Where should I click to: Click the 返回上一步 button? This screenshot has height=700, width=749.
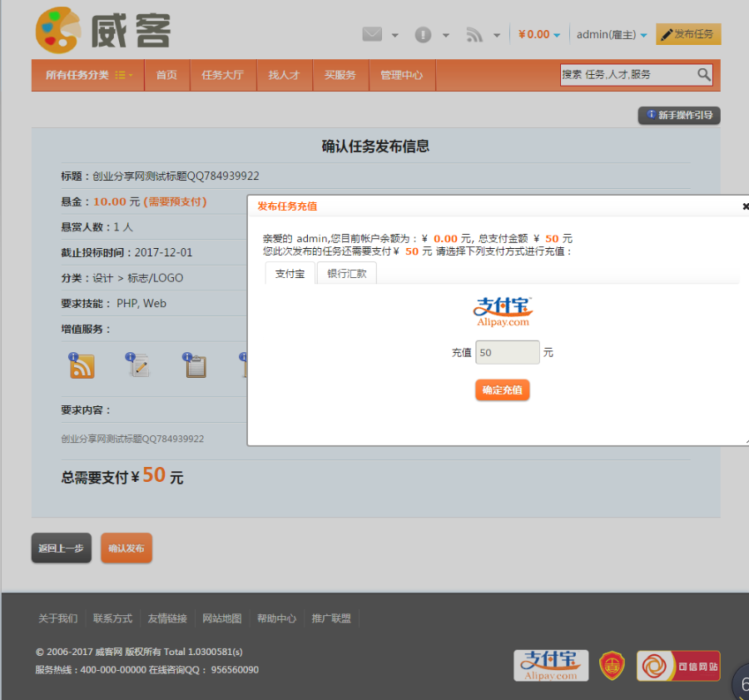click(x=61, y=548)
